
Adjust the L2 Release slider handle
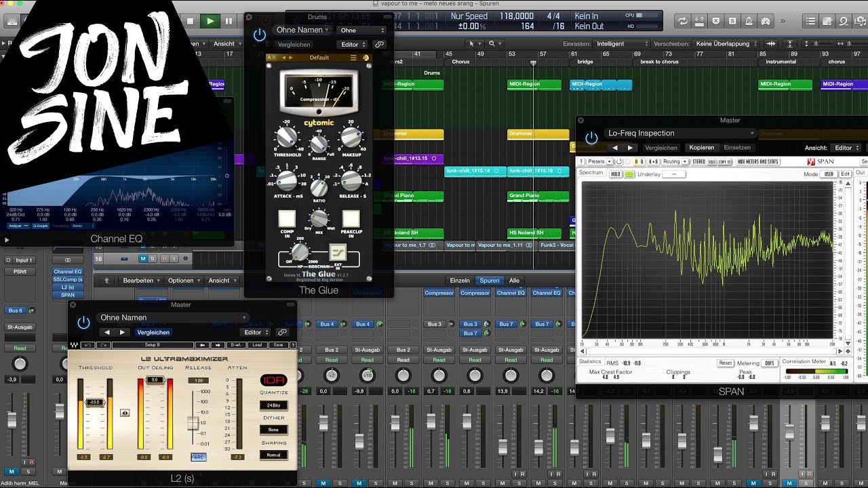(x=193, y=423)
